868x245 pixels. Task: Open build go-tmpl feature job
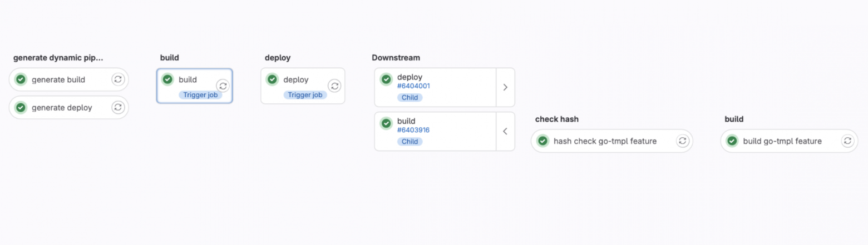782,141
